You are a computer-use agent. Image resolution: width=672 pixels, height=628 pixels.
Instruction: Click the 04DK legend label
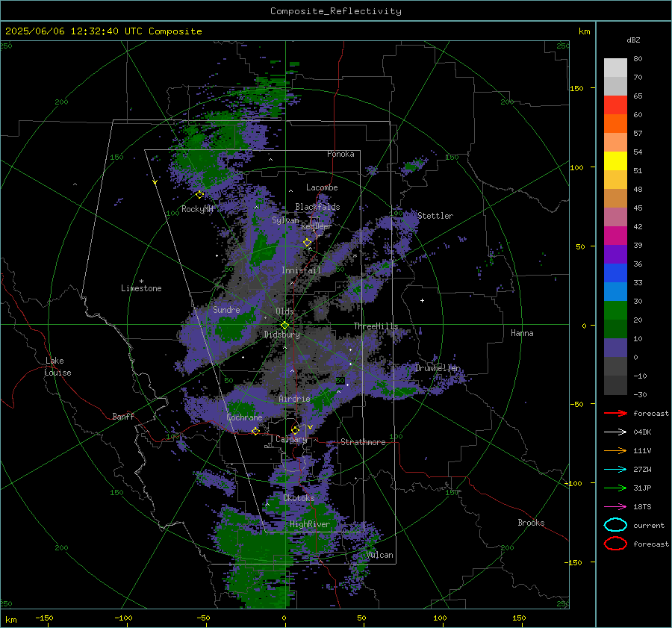click(x=642, y=432)
